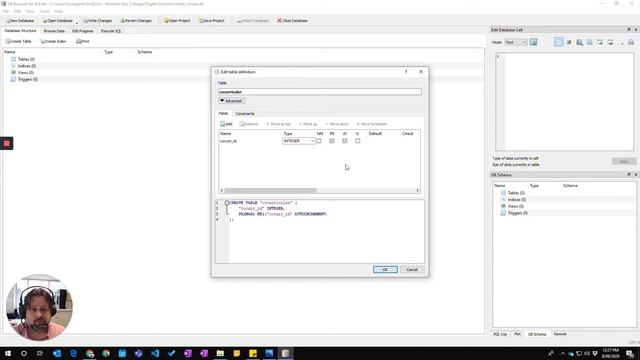Image resolution: width=640 pixels, height=360 pixels.
Task: Switch to the Fields tab in the dialog
Action: click(x=223, y=113)
